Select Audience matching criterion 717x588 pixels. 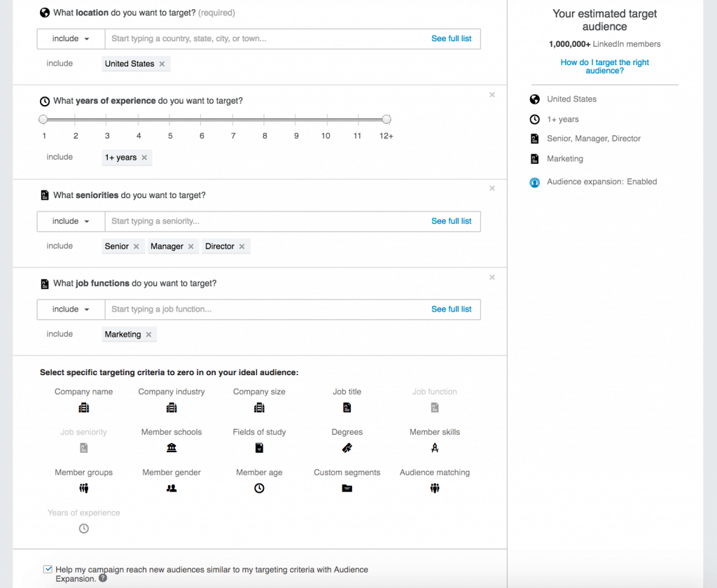pyautogui.click(x=434, y=488)
